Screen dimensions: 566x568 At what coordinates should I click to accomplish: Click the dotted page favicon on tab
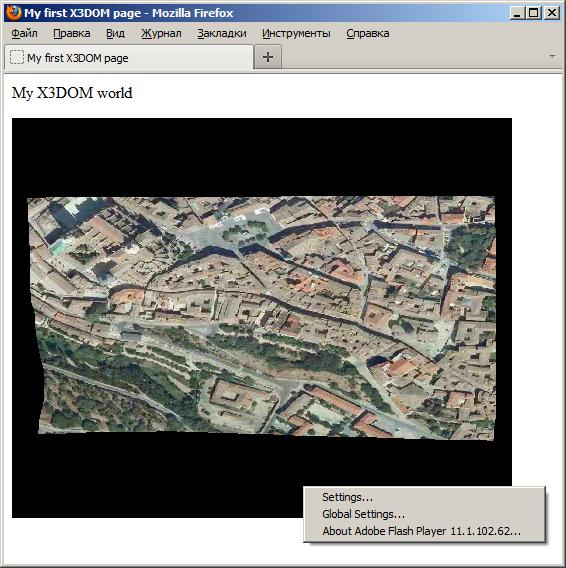click(17, 58)
